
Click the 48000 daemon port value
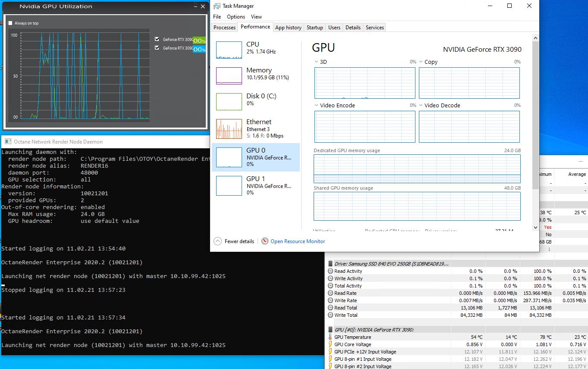89,172
